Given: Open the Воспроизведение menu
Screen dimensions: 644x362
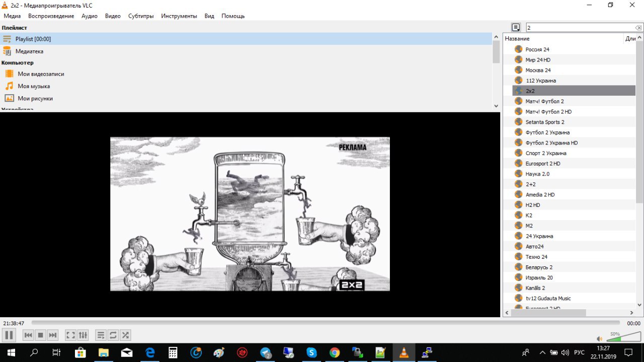Looking at the screenshot, I should tap(51, 16).
